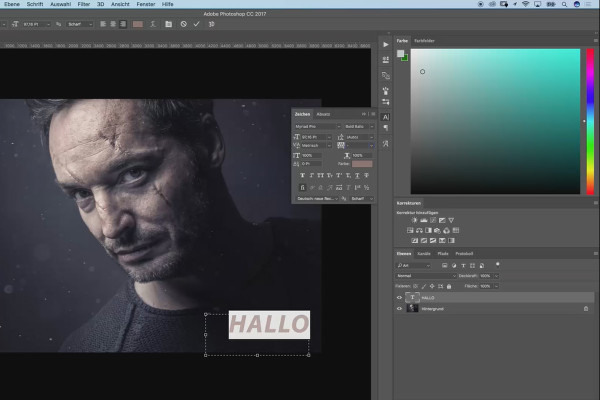Image resolution: width=600 pixels, height=400 pixels.
Task: Add a Levels adjustment
Action: pos(424,220)
